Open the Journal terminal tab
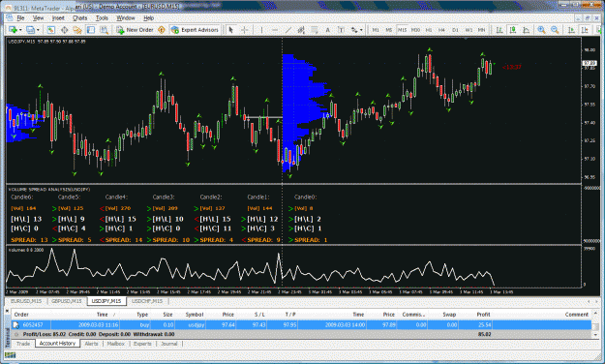 point(169,344)
